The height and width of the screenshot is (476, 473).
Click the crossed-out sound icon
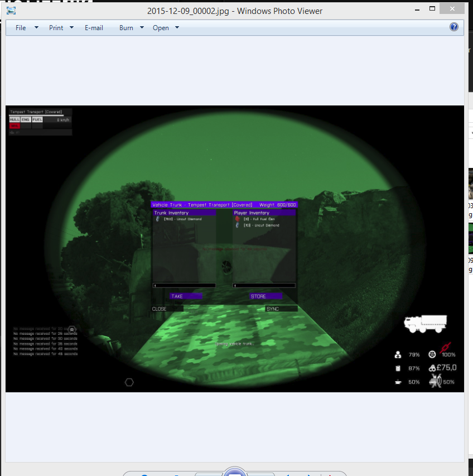[x=436, y=381]
